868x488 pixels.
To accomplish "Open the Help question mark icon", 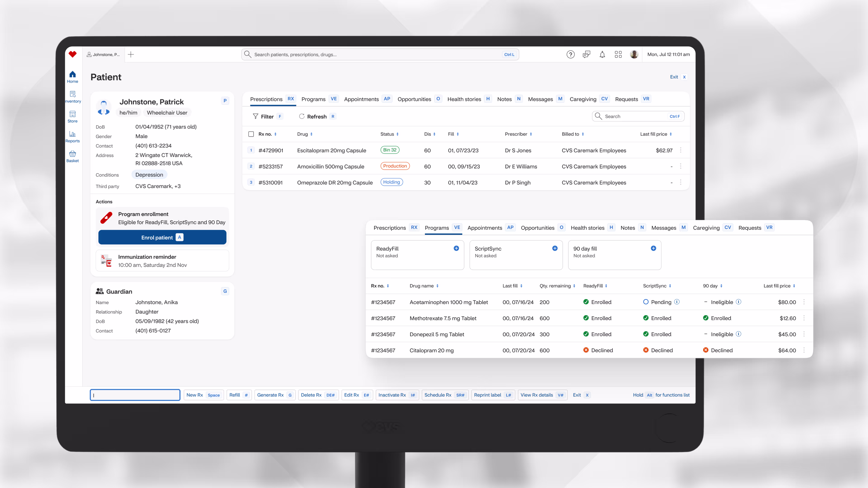I will [x=570, y=54].
